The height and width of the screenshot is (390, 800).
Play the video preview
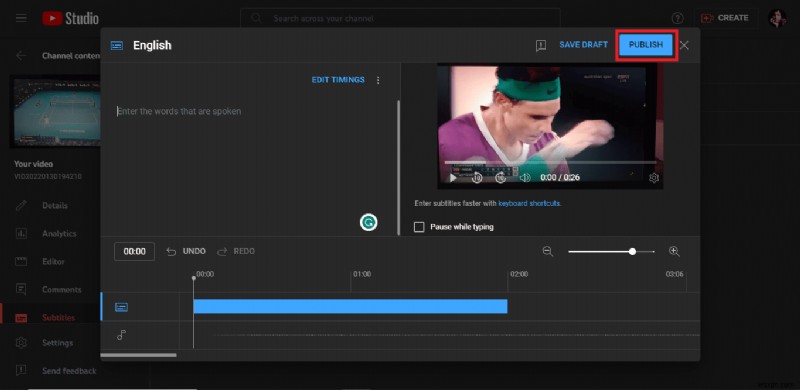click(453, 178)
